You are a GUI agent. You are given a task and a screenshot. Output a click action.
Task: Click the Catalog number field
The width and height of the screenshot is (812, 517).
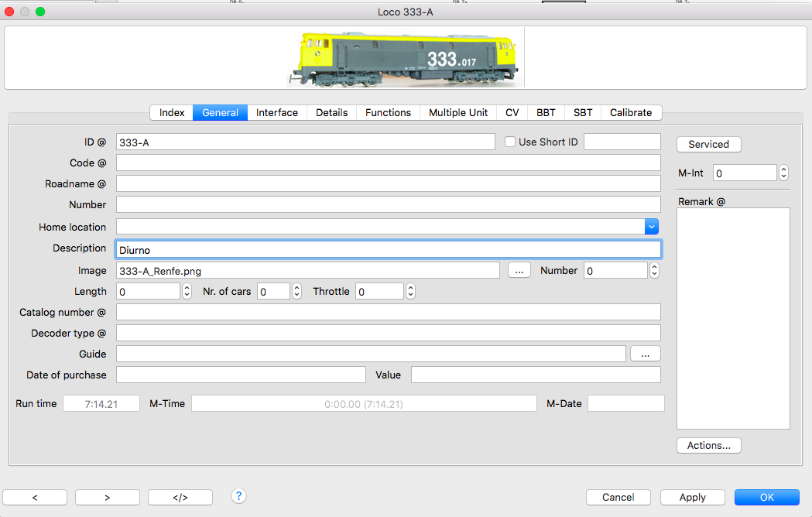(x=389, y=312)
